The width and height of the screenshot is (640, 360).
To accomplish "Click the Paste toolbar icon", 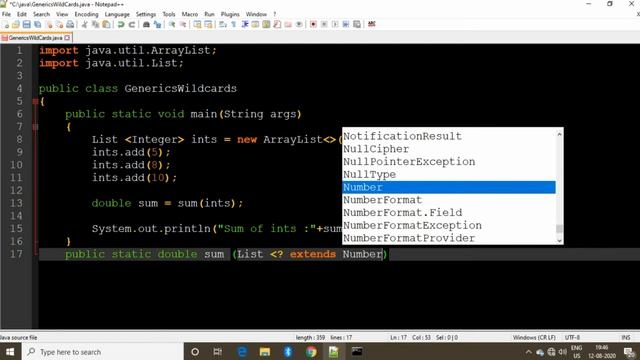I will click(x=106, y=24).
